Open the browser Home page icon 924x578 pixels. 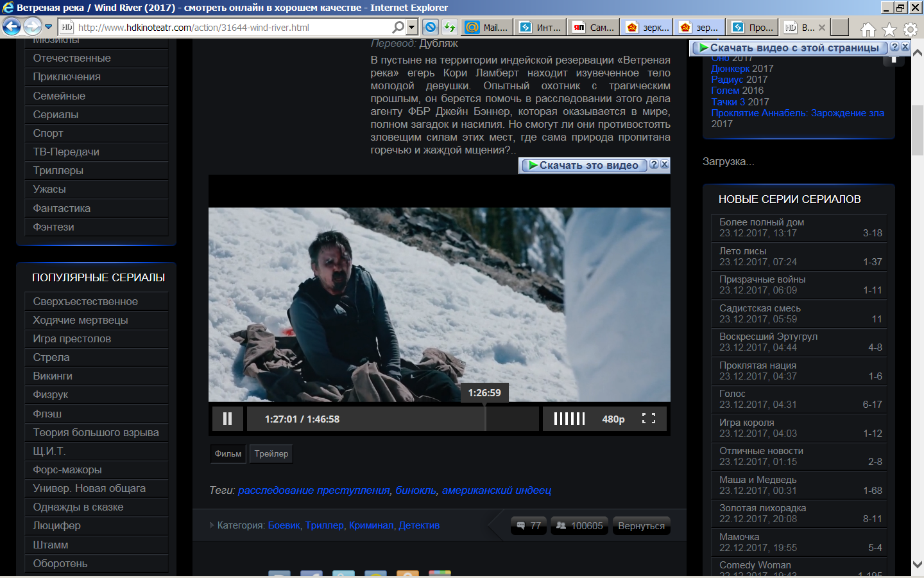point(868,30)
